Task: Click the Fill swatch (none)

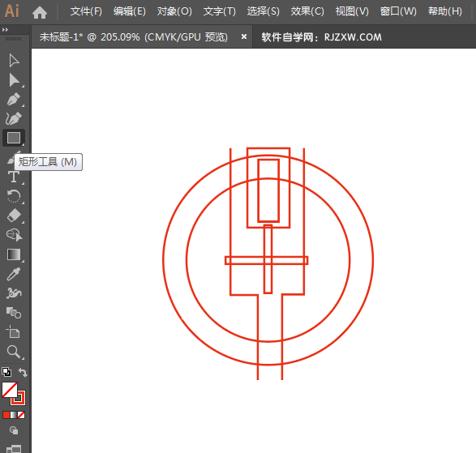Action: tap(10, 390)
